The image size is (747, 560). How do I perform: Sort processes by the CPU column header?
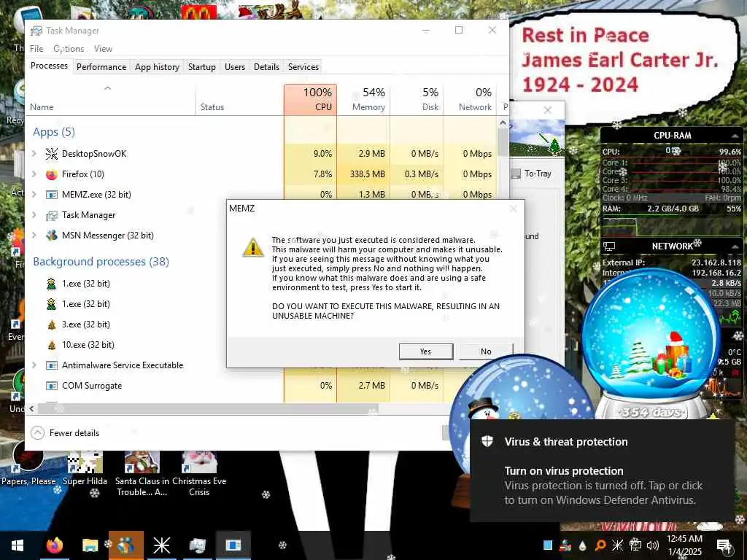(310, 99)
